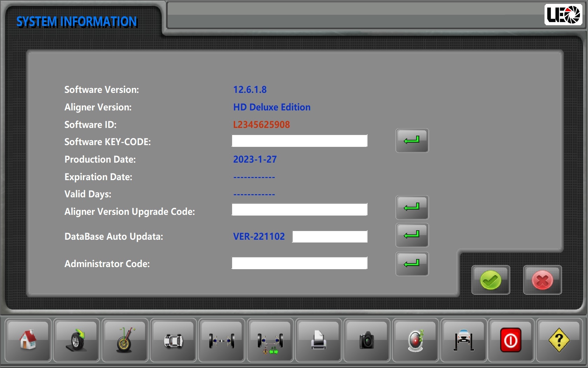
Task: Click database version VER-221102
Action: click(x=259, y=237)
